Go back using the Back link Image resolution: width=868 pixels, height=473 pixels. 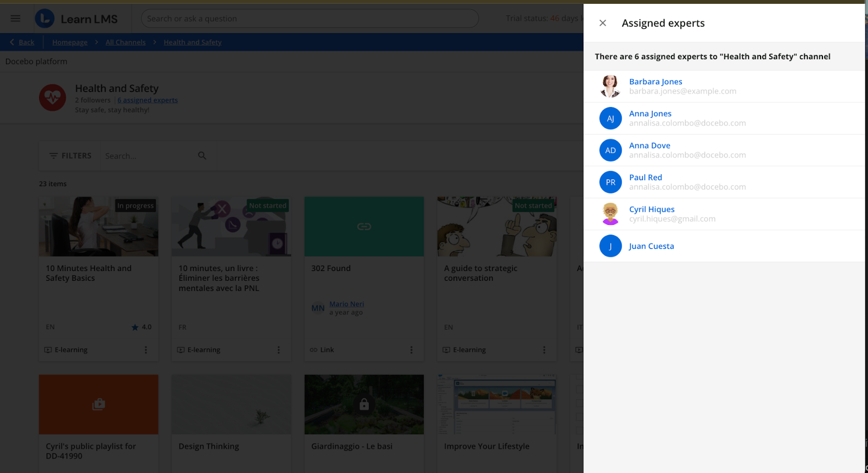[22, 42]
